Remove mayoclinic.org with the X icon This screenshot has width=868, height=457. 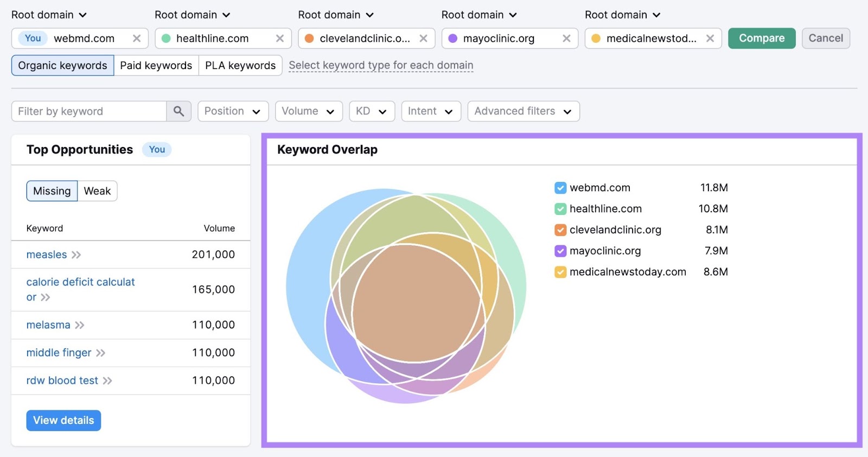coord(566,39)
